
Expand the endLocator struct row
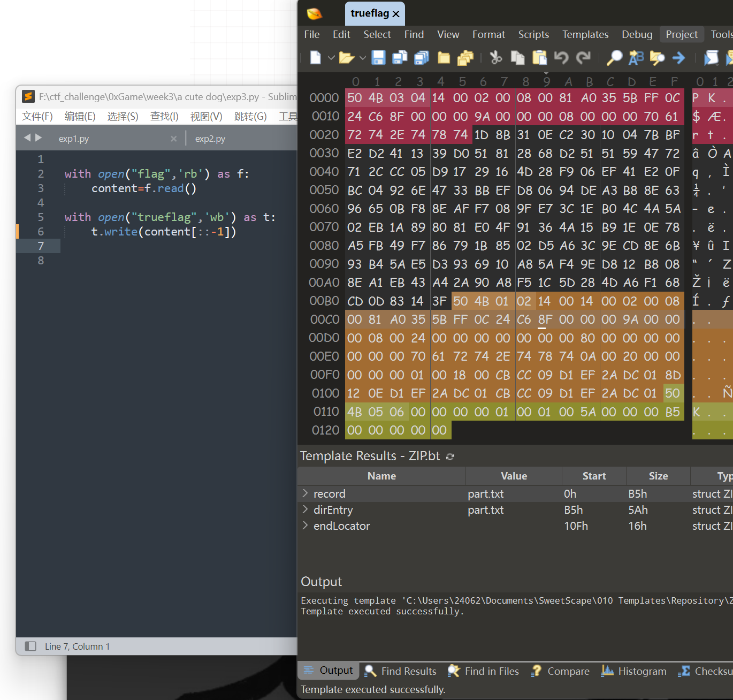pos(305,526)
